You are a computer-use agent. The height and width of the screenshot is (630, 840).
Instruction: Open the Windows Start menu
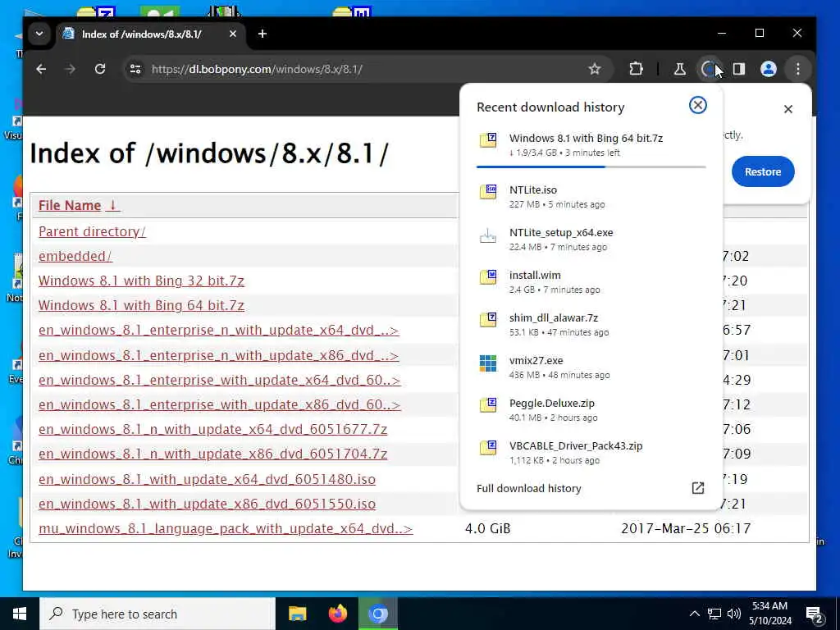pos(20,614)
